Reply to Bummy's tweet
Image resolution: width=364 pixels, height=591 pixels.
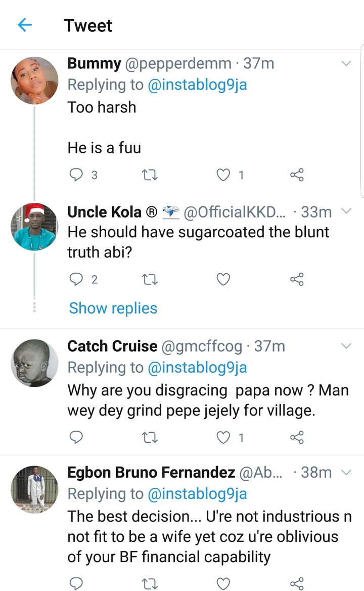[x=76, y=175]
